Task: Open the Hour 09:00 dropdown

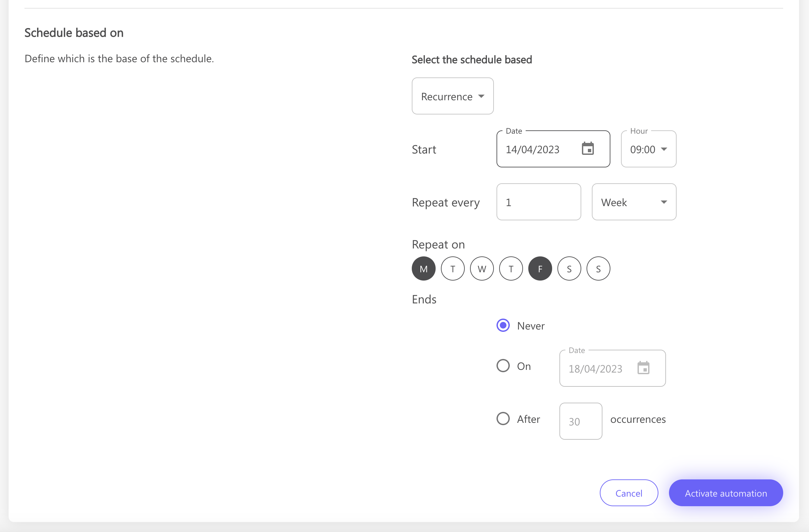Action: [648, 149]
